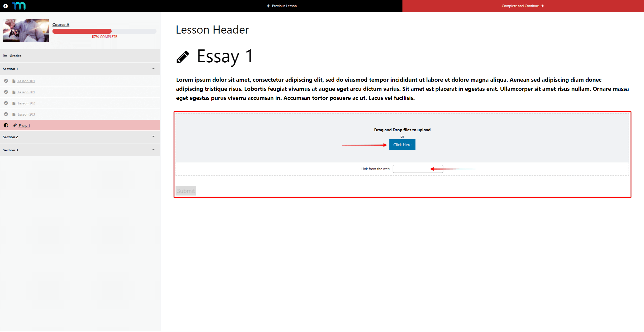This screenshot has height=332, width=644.
Task: Click the Click Here upload button
Action: click(402, 144)
